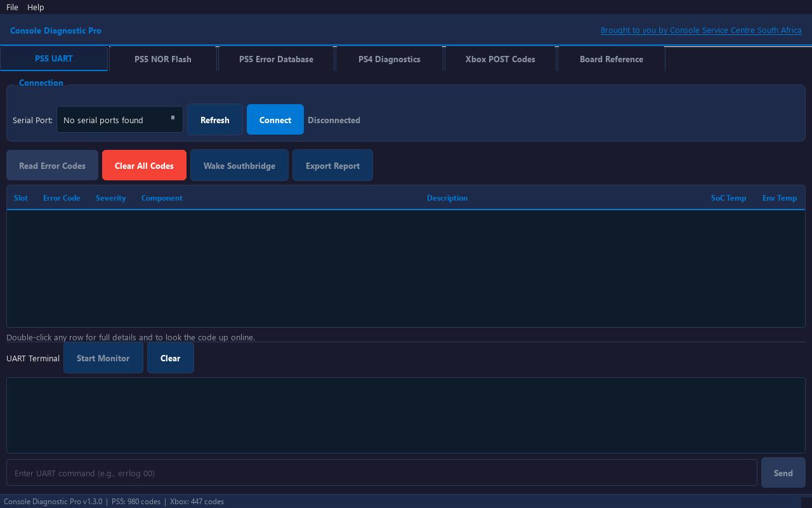
Task: Click Export Report
Action: click(332, 166)
